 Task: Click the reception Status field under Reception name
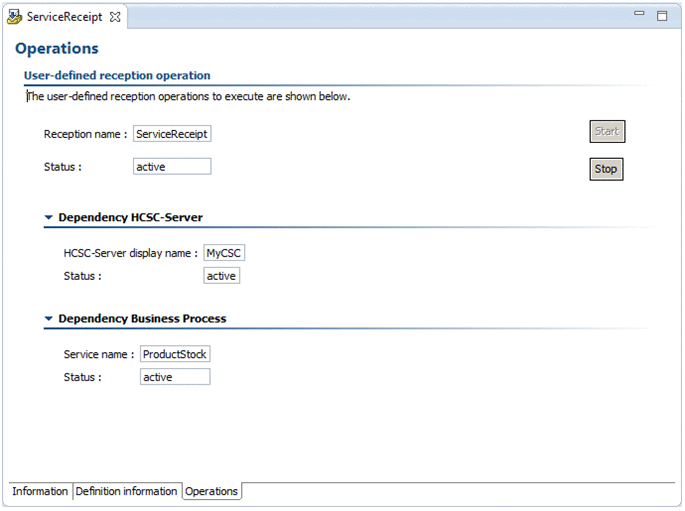coord(172,167)
